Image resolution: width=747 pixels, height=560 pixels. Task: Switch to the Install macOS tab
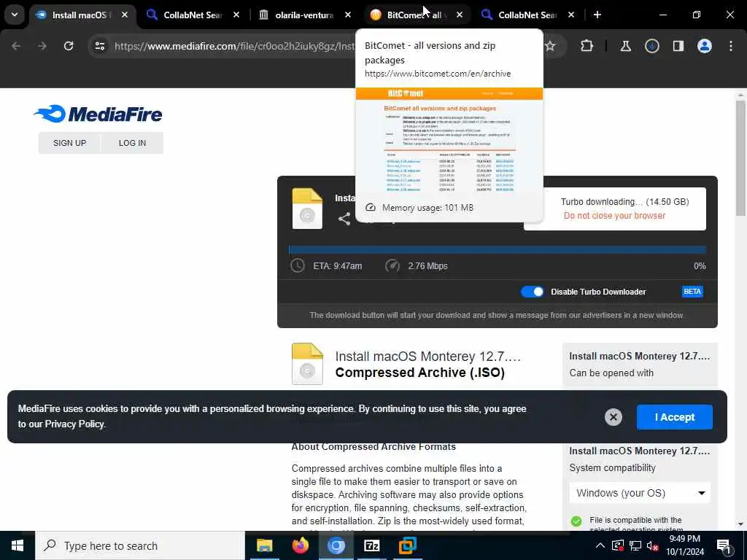82,15
